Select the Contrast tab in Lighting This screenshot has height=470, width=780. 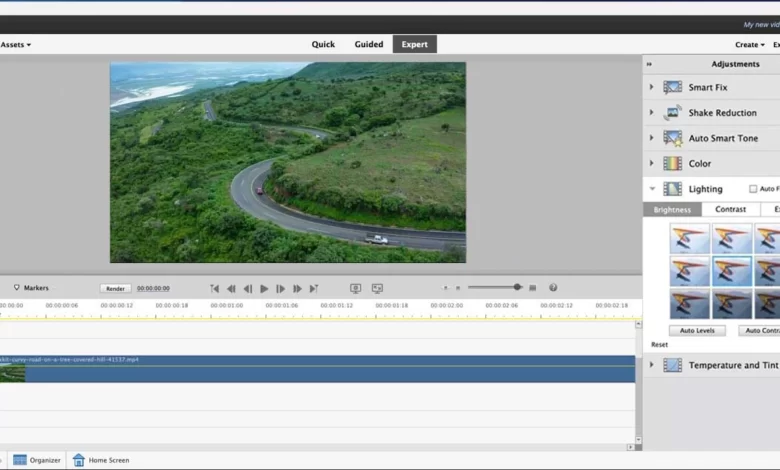point(730,210)
